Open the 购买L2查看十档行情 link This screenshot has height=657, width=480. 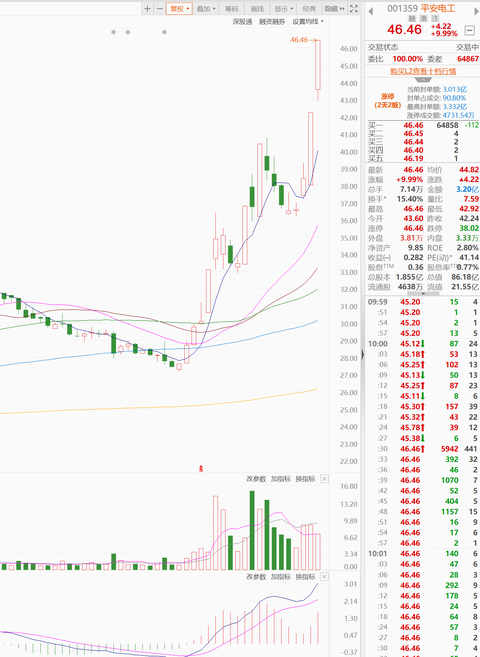coord(423,71)
